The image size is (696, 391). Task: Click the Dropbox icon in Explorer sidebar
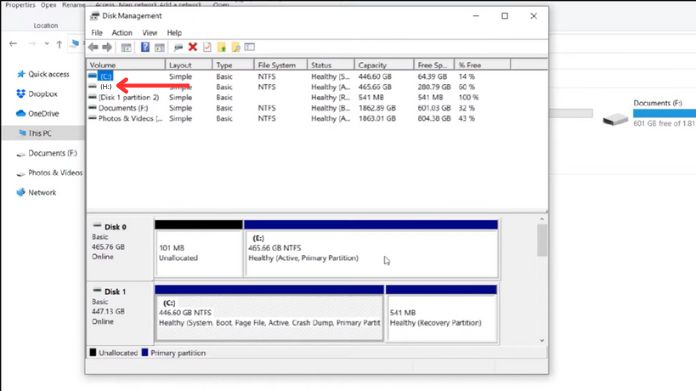point(20,94)
